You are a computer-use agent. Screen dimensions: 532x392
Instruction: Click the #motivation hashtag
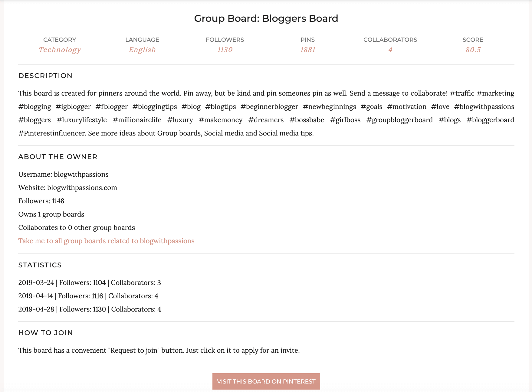tap(408, 106)
